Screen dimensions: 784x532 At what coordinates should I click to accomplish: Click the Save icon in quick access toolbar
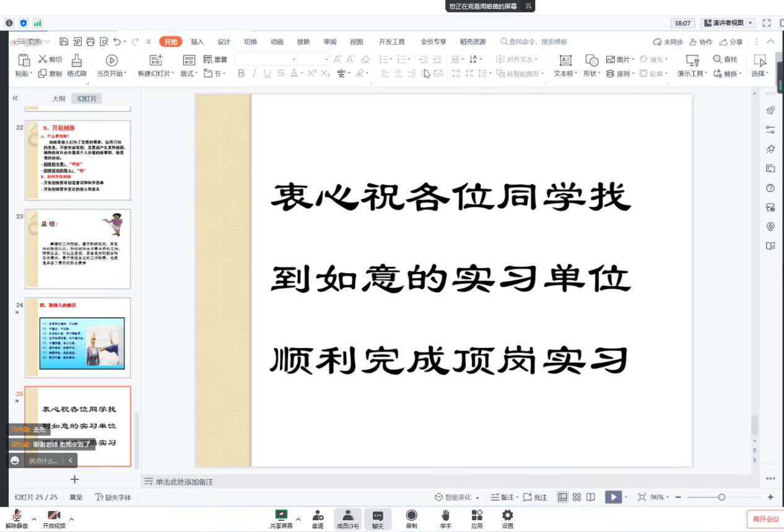click(64, 41)
